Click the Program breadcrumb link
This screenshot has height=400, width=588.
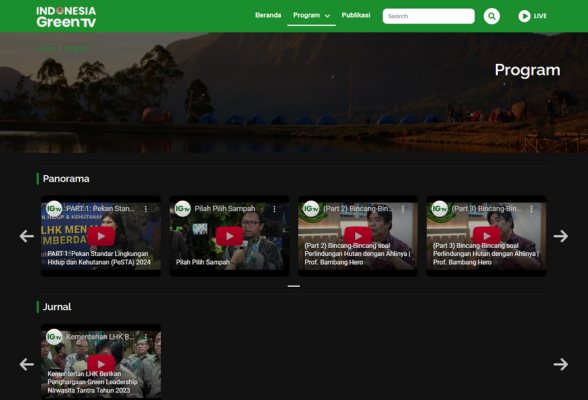click(x=76, y=48)
